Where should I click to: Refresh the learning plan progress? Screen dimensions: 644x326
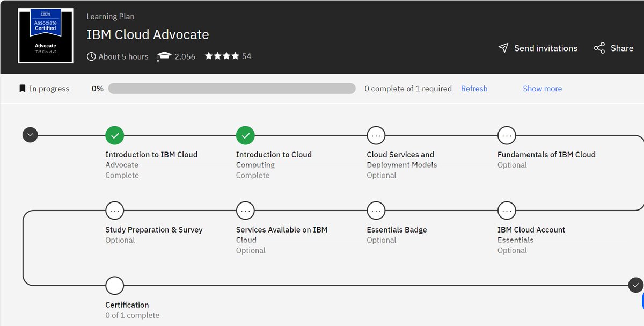[474, 89]
